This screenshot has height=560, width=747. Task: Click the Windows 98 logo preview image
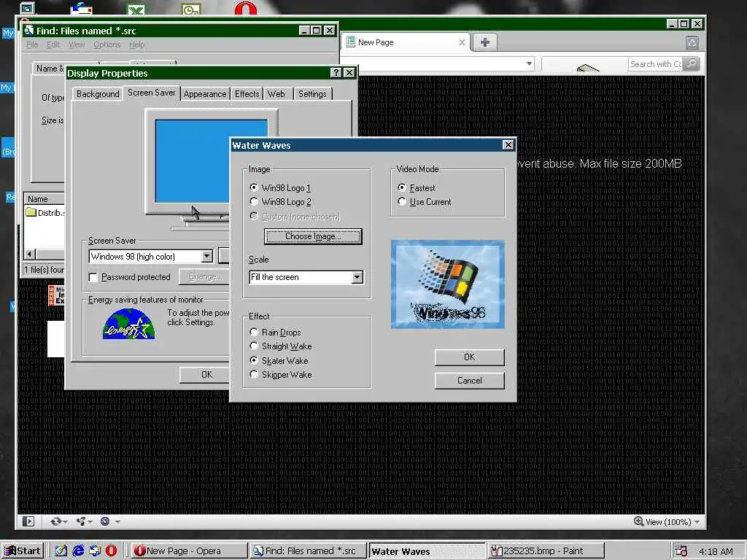[447, 284]
